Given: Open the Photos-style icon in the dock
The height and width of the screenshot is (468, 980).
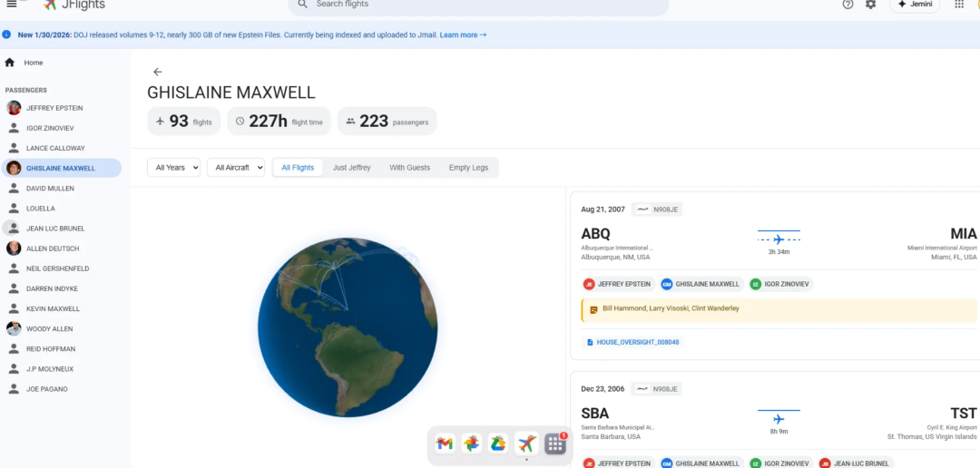Looking at the screenshot, I should tap(471, 444).
